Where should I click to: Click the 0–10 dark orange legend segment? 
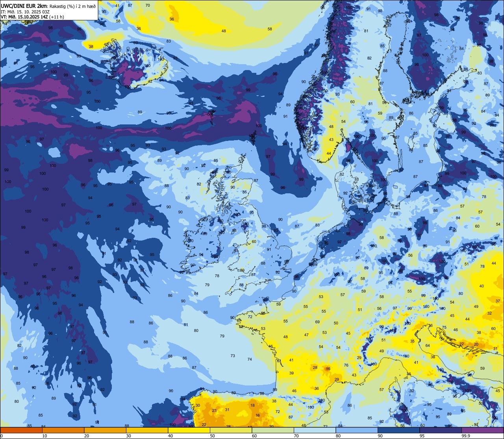(21, 430)
